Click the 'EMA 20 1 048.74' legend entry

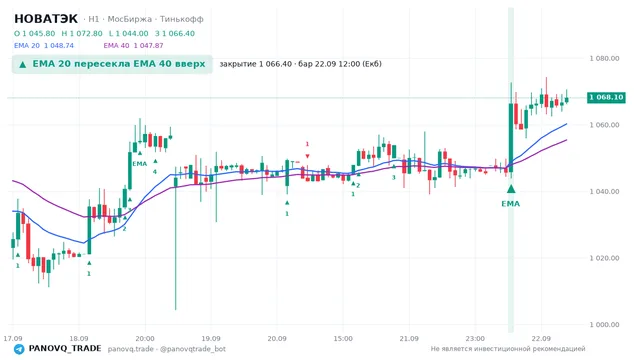point(44,46)
